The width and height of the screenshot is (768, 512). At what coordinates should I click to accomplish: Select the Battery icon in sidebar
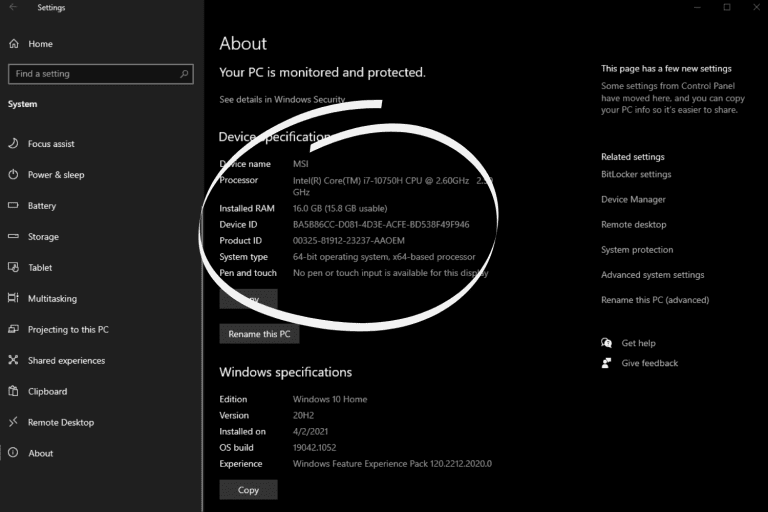pos(13,206)
